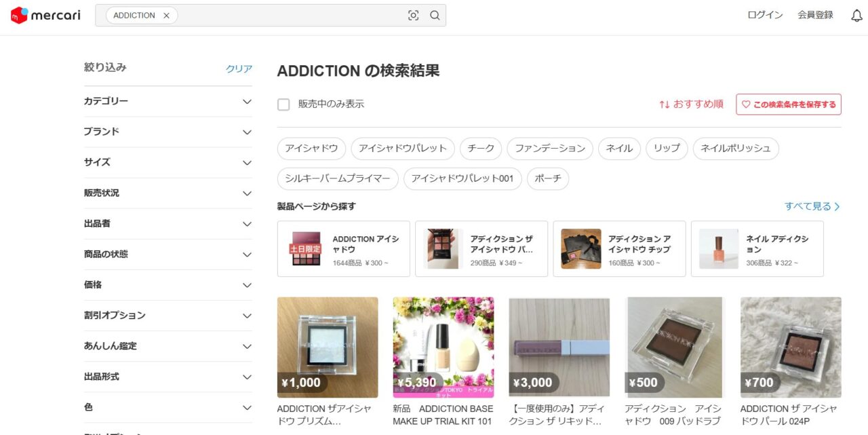This screenshot has height=435, width=868.
Task: Click title アディクション アイシャドウ 009 バッドラブ
Action: (675, 415)
